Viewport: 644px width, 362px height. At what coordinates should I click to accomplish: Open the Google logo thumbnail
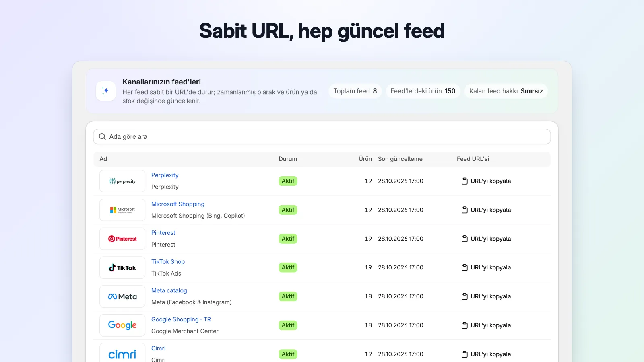122,325
